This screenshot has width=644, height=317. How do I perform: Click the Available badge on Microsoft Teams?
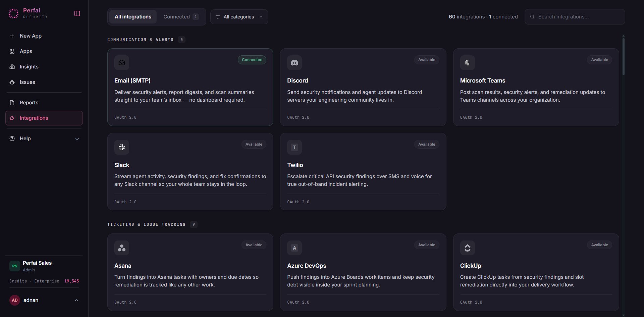point(599,60)
